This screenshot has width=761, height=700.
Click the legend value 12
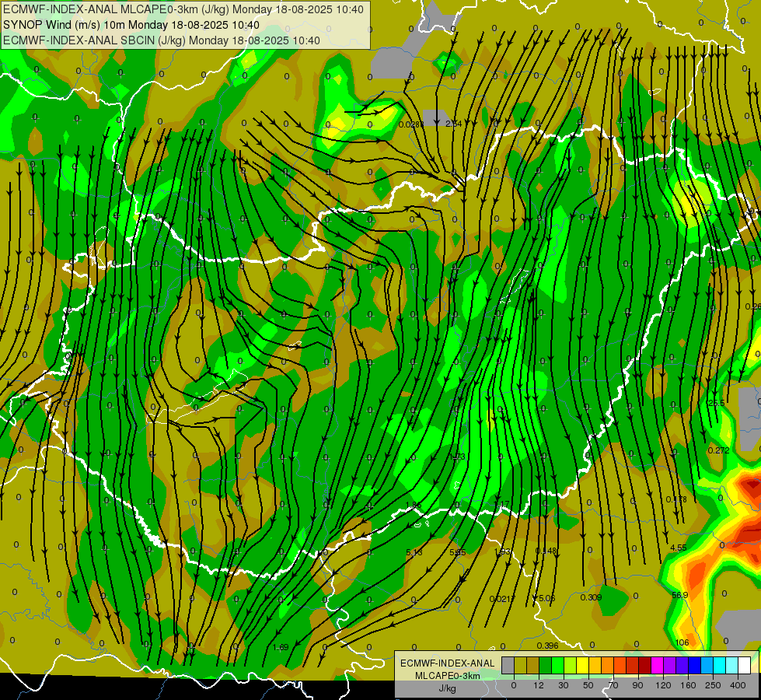pos(539,685)
